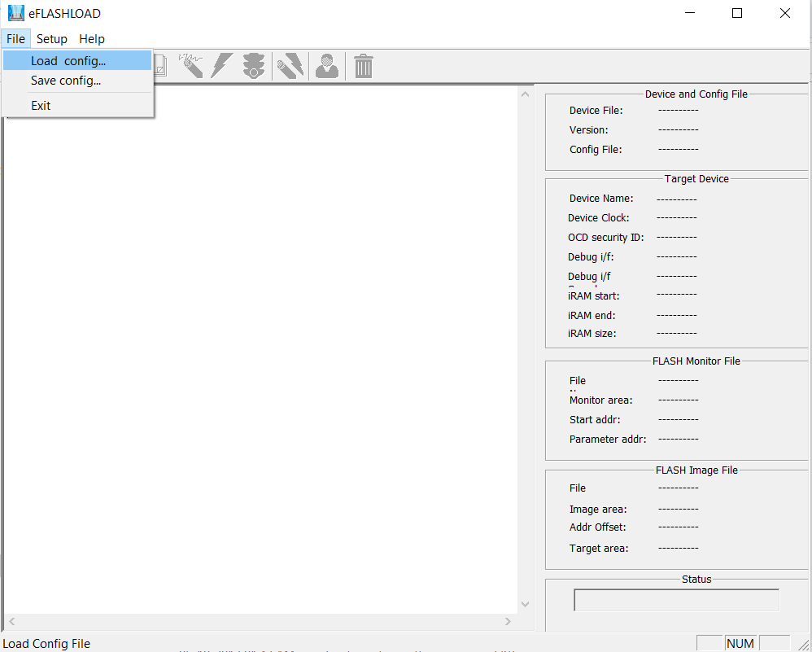This screenshot has height=652, width=812.
Task: Click the iRAM start label
Action: tap(593, 296)
